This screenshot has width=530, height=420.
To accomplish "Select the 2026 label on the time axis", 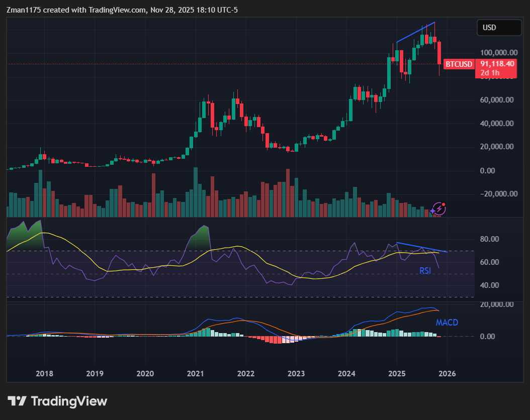I will pyautogui.click(x=447, y=374).
